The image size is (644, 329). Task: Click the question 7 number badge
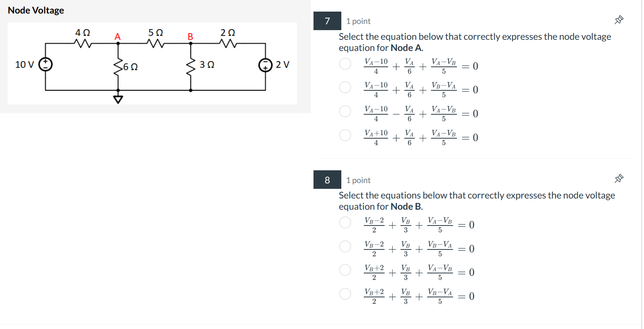pos(327,21)
